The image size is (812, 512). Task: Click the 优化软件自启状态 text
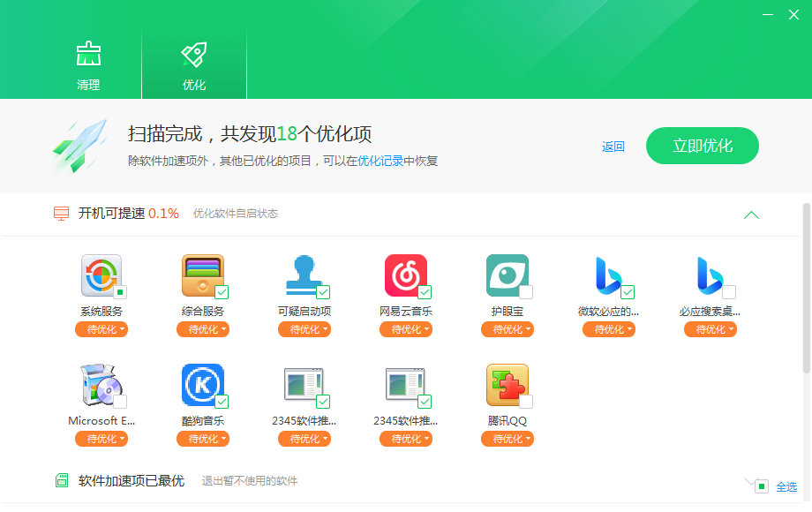pos(236,214)
